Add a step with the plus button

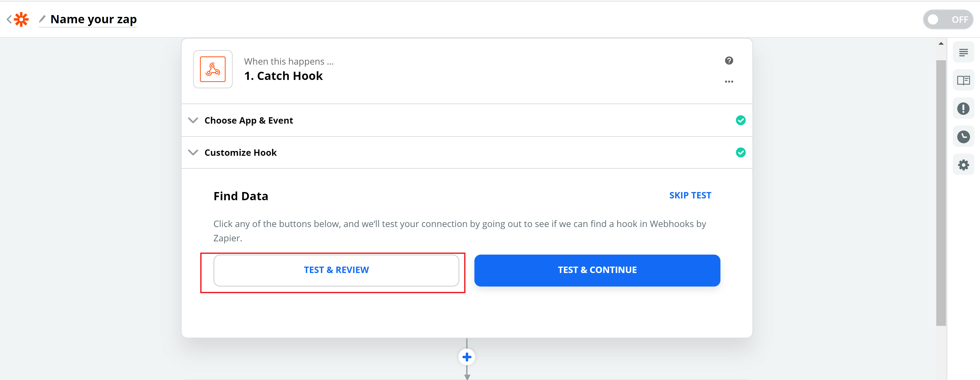pyautogui.click(x=467, y=357)
